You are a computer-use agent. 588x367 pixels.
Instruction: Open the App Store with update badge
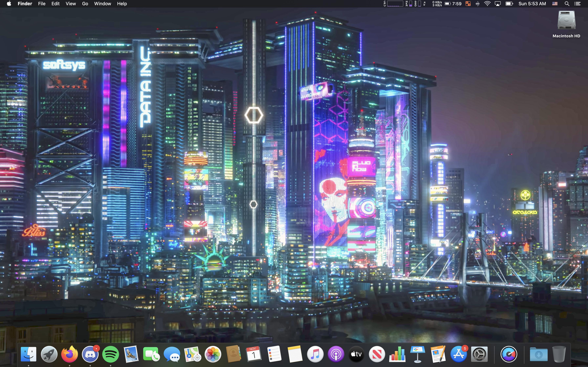point(458,354)
